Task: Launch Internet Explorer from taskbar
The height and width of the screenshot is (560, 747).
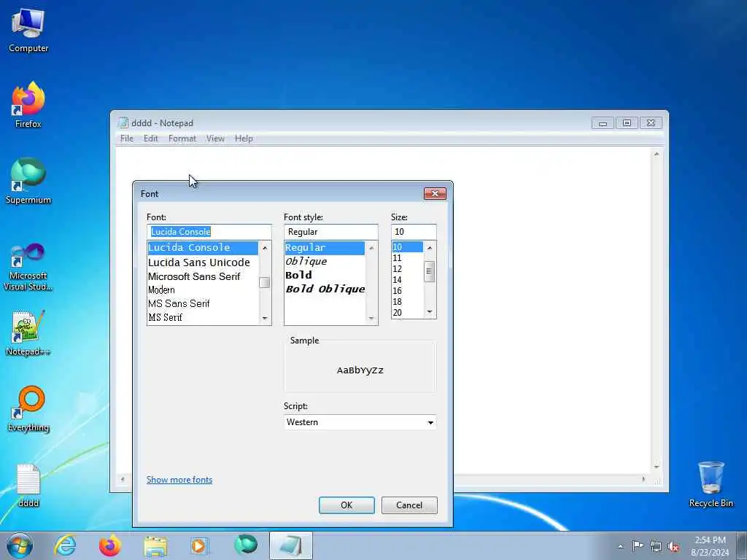Action: pos(65,545)
